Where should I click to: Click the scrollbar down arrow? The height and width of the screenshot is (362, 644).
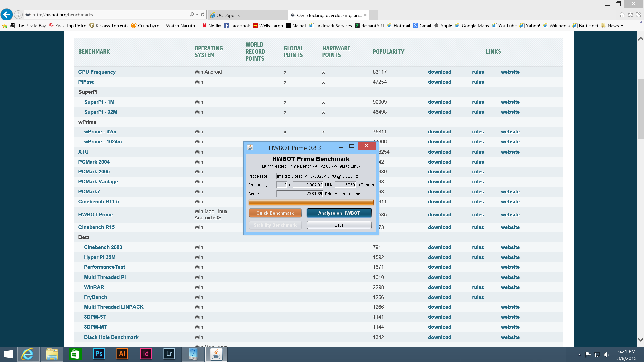click(x=641, y=340)
